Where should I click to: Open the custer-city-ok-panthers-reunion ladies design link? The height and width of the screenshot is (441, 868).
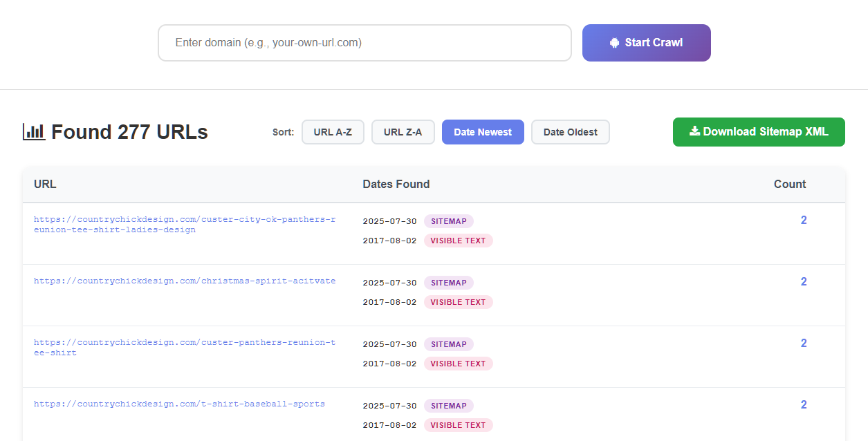click(184, 225)
